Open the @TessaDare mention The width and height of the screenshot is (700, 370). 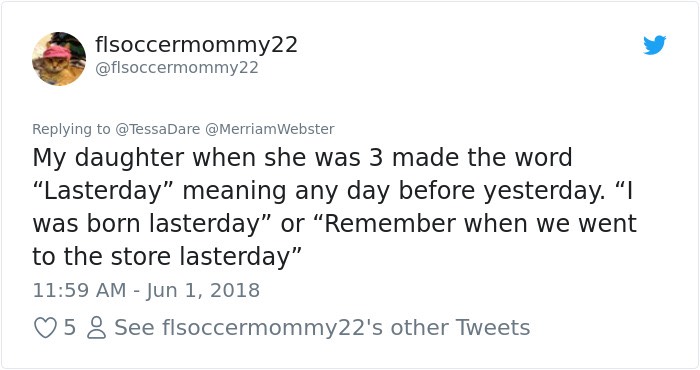click(x=158, y=129)
